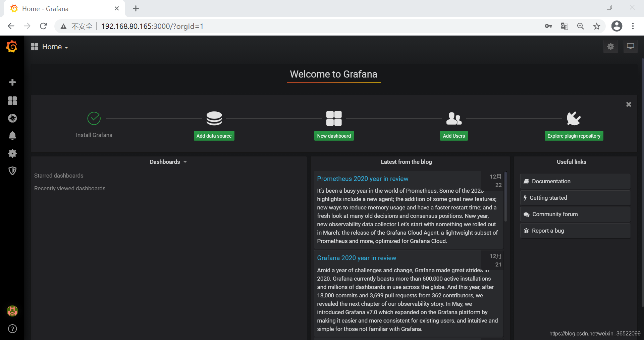Viewport: 644px width, 340px height.
Task: Open the Help question mark icon
Action: coord(12,329)
